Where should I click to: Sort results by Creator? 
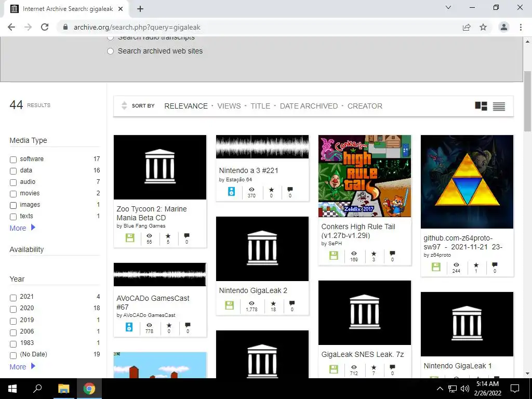(x=365, y=106)
